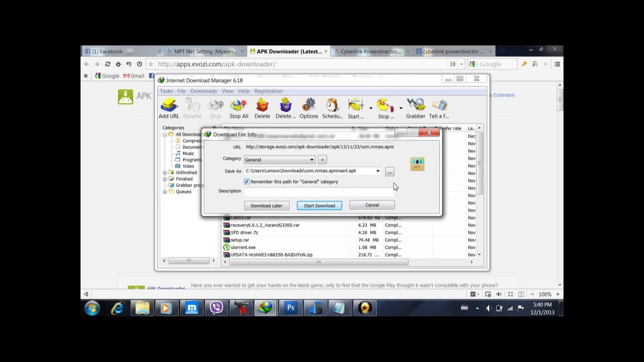Screen dimensions: 644x362
Task: Click the zoom minus button in status bar
Action: 532,294
